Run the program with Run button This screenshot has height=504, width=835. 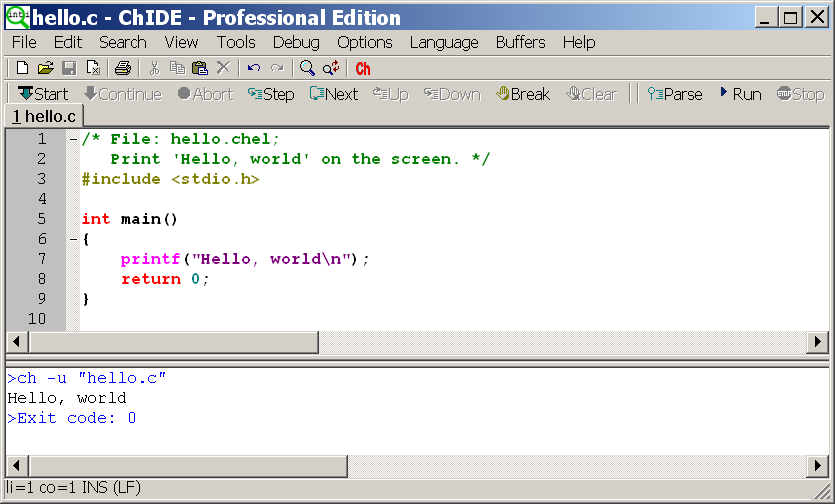tap(741, 94)
